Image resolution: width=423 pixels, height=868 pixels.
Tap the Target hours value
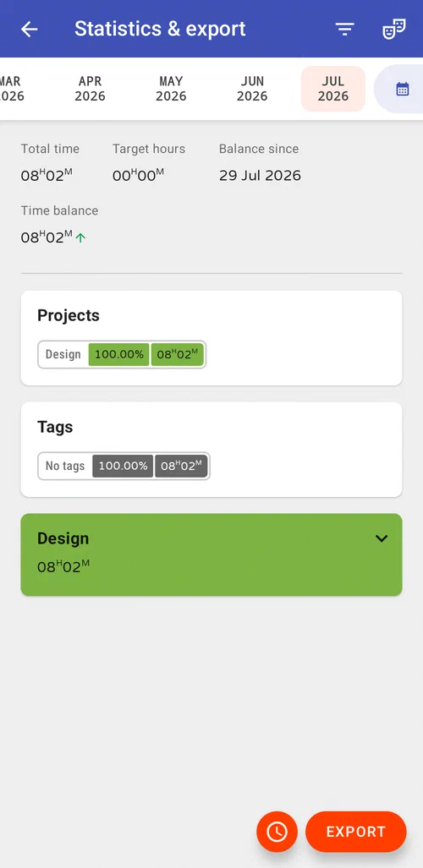[x=138, y=176]
